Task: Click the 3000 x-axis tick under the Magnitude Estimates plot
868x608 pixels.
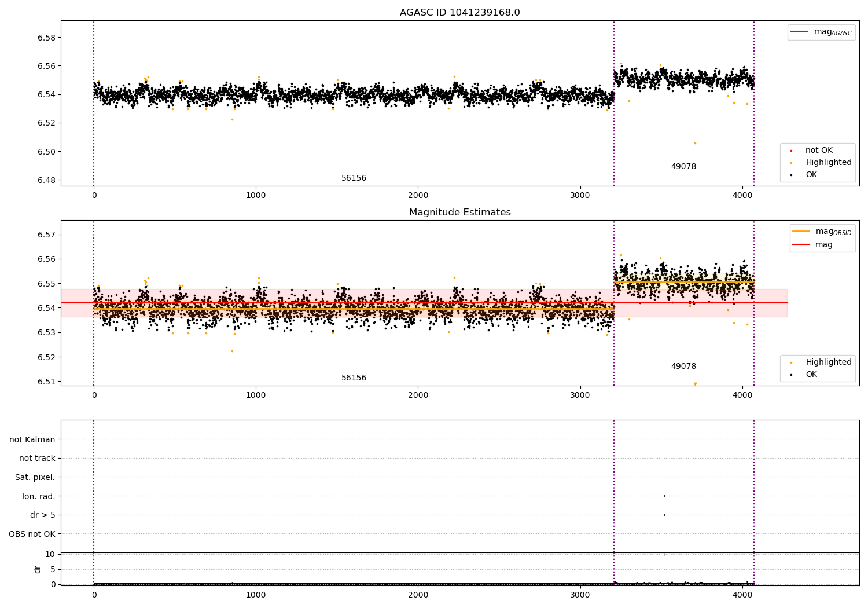Action: pyautogui.click(x=580, y=395)
